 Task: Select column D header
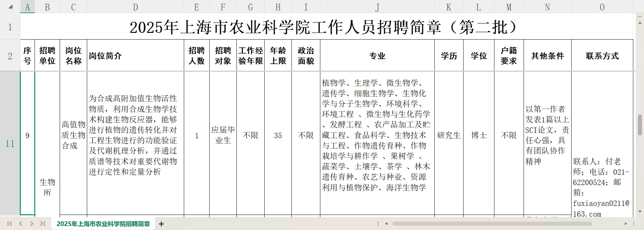(x=136, y=7)
